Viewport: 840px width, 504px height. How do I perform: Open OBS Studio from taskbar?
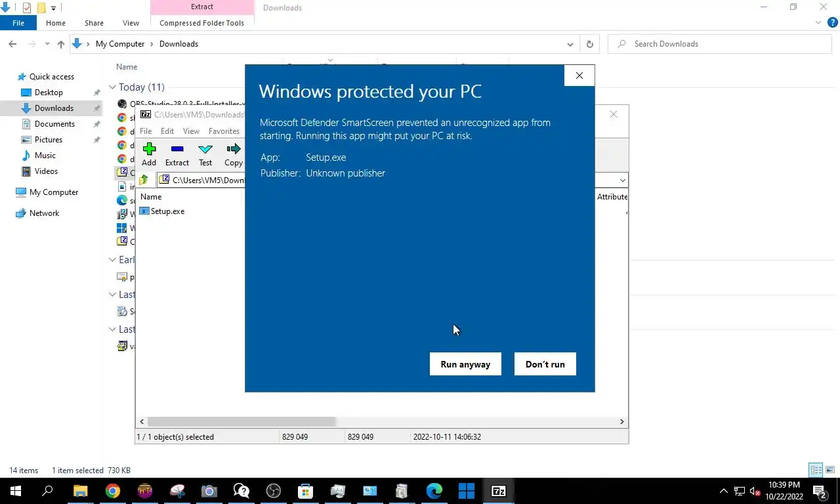coord(274,491)
